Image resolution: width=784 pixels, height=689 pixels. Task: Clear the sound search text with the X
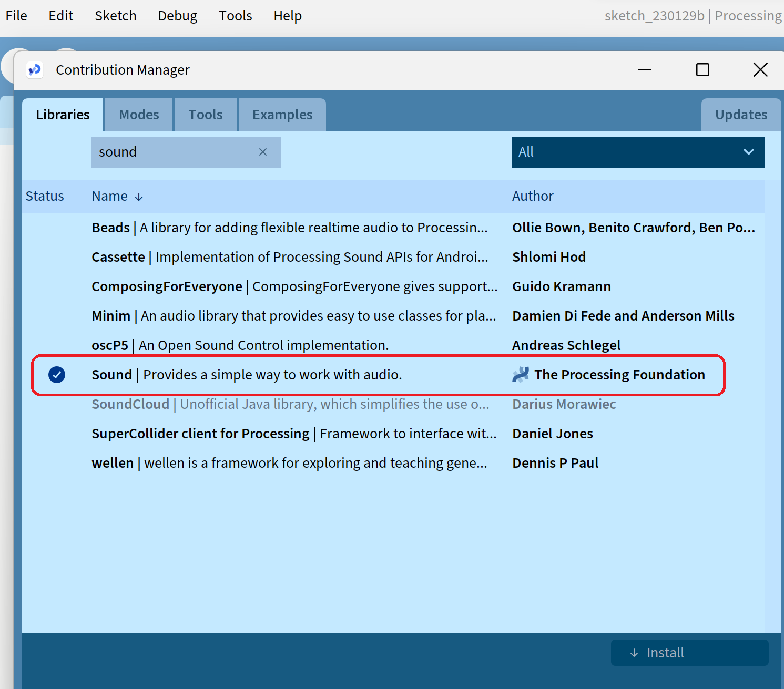coord(263,152)
